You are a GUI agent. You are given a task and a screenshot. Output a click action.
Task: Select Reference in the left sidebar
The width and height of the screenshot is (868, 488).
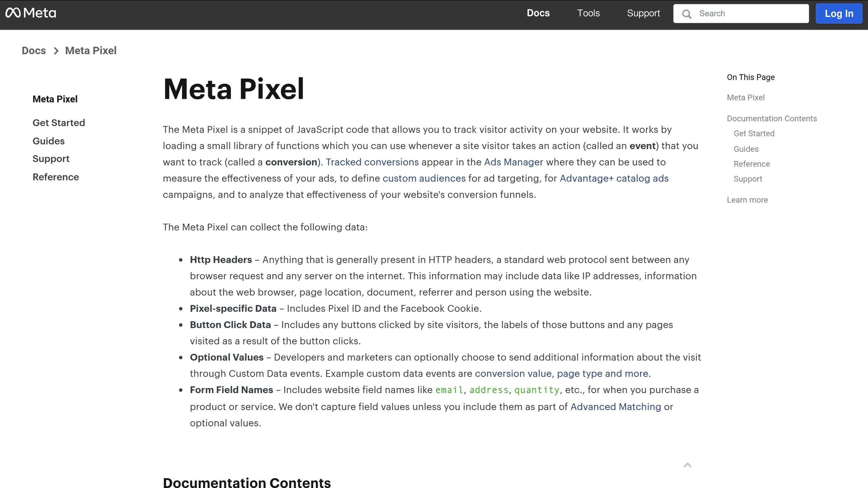pyautogui.click(x=56, y=177)
